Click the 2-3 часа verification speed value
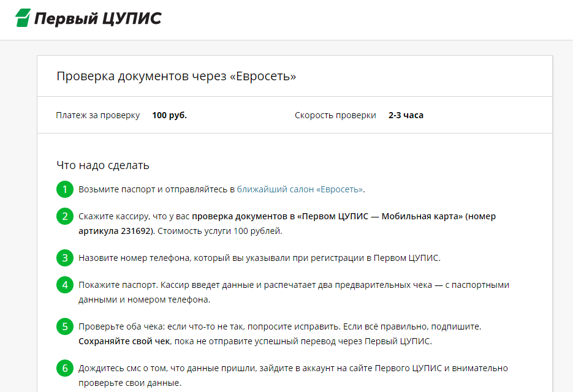Image resolution: width=573 pixels, height=392 pixels. click(x=406, y=115)
